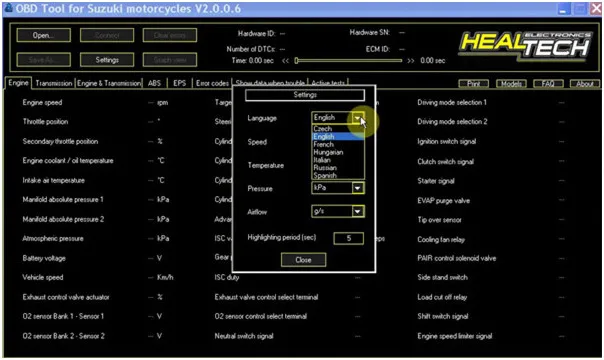Select Hungarian in the language list
604x360 pixels.
click(337, 152)
